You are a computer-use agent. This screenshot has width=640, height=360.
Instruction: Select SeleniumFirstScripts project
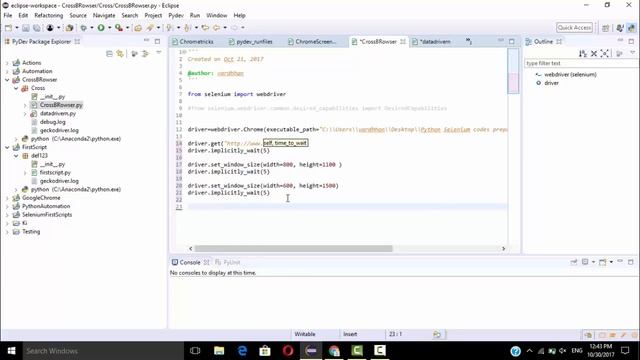coord(47,215)
